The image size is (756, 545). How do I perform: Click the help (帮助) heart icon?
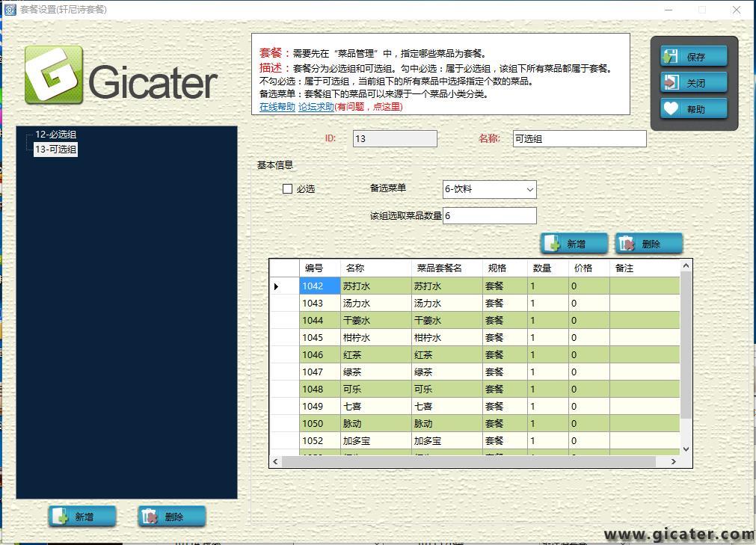click(671, 108)
